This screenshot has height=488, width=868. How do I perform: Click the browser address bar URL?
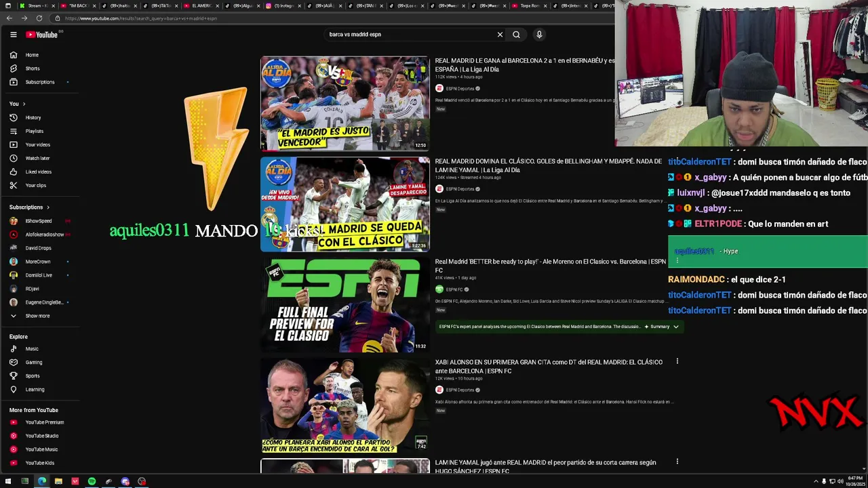click(141, 18)
